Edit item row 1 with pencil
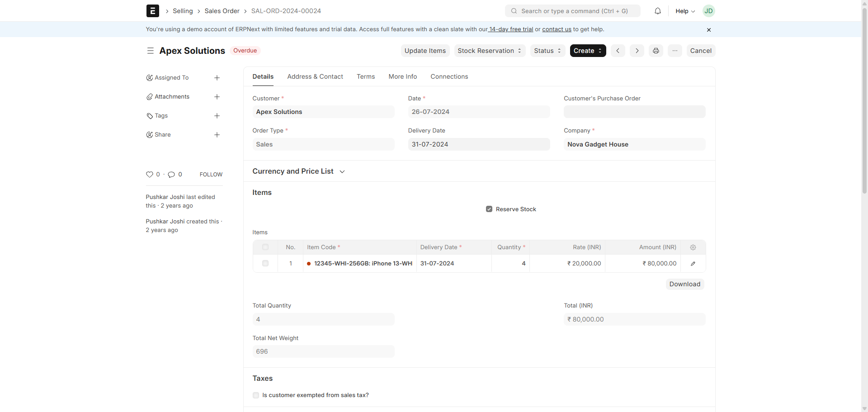868x412 pixels. [693, 264]
